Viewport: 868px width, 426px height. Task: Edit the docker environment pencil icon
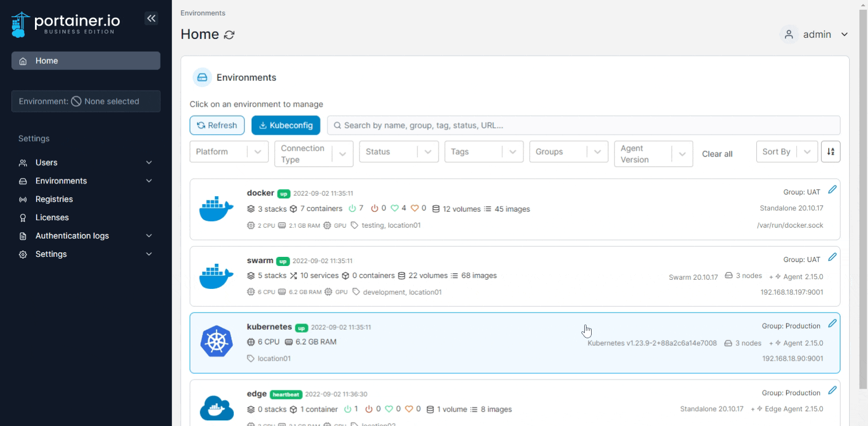pyautogui.click(x=832, y=190)
